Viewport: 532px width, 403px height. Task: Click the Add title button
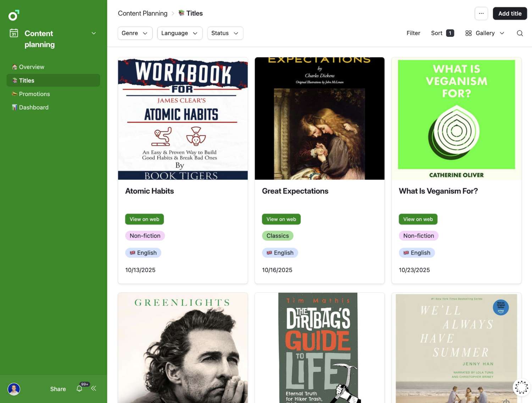[x=510, y=13]
